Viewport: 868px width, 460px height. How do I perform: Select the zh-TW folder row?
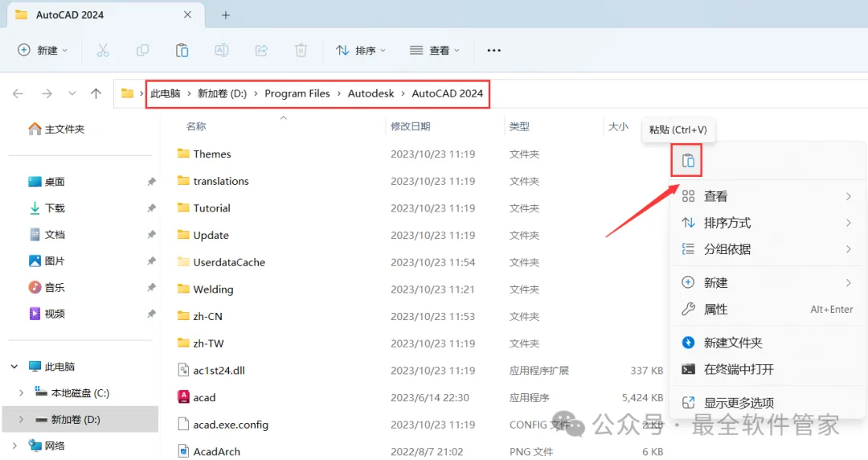[x=420, y=343]
